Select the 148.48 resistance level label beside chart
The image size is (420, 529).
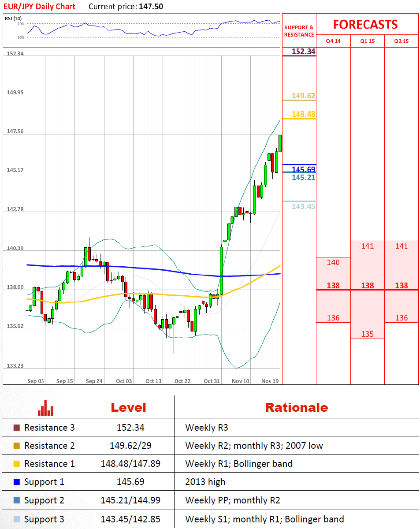click(303, 114)
